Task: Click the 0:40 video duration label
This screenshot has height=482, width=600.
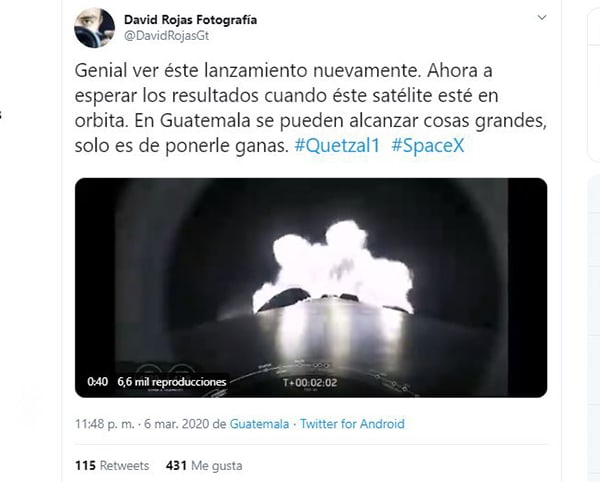Action: 97,382
